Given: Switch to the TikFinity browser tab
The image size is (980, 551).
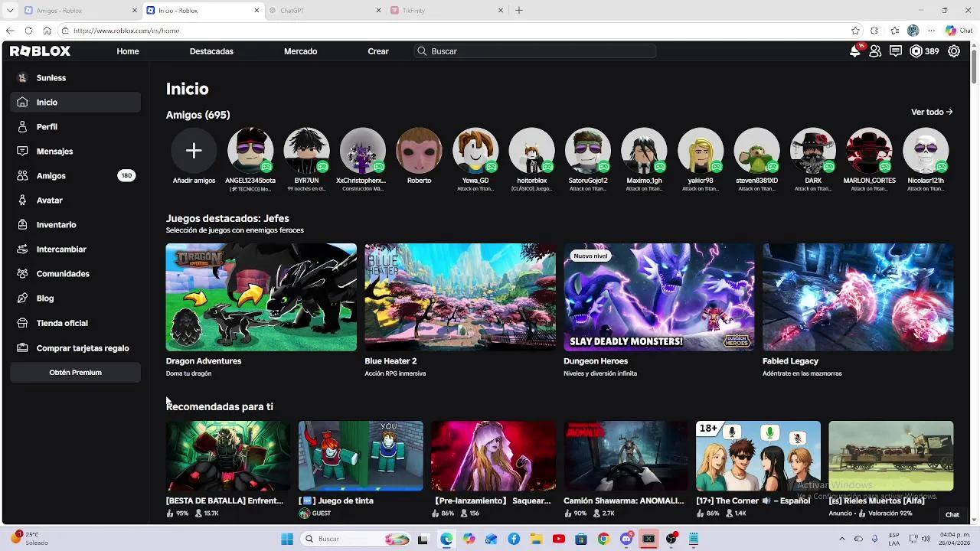Looking at the screenshot, I should coord(447,11).
